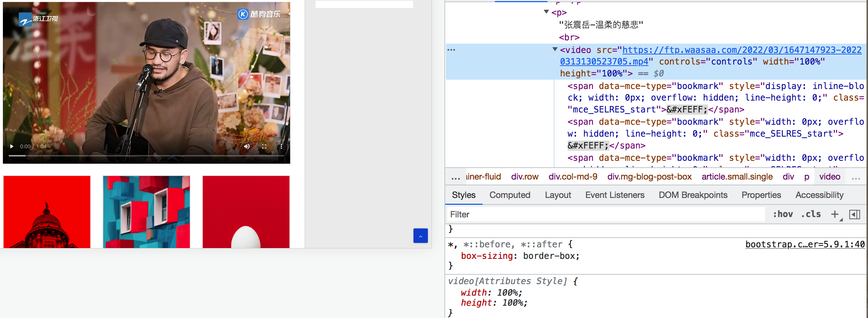
Task: Open the Properties tab
Action: pos(761,195)
